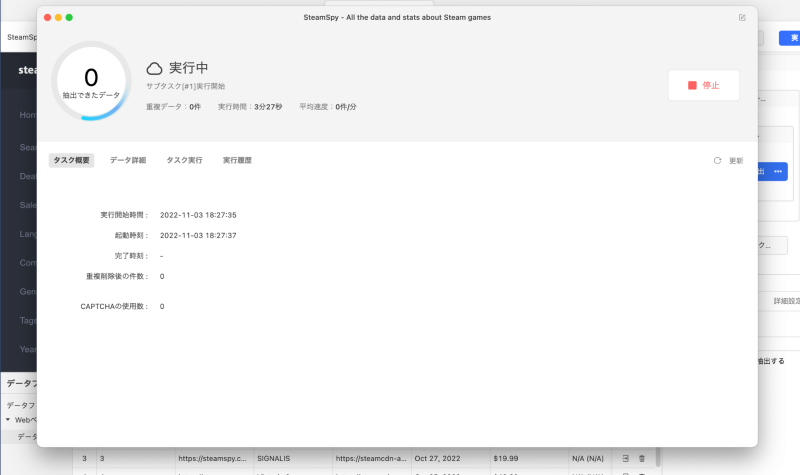Click the extracted data count circle
The width and height of the screenshot is (800, 475).
[x=91, y=81]
